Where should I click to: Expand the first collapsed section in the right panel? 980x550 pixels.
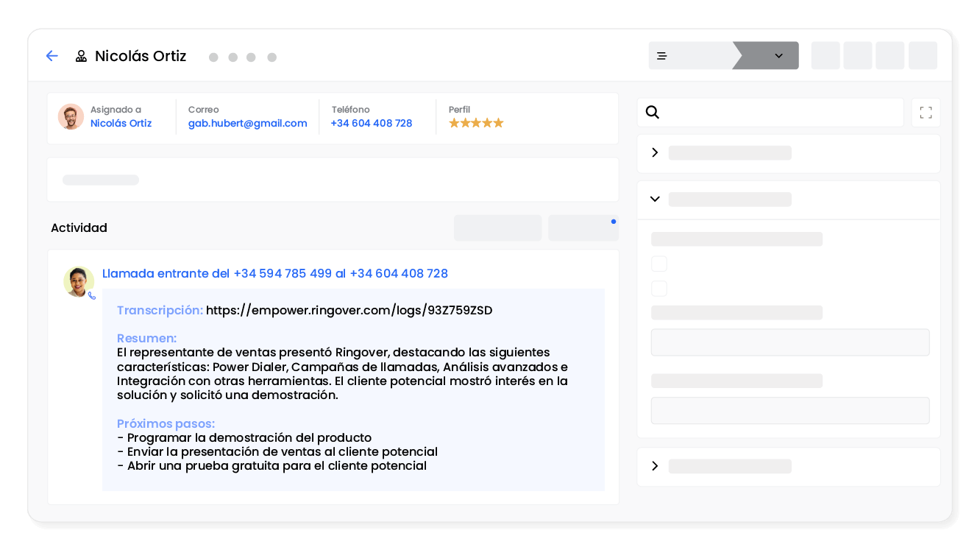(x=654, y=152)
